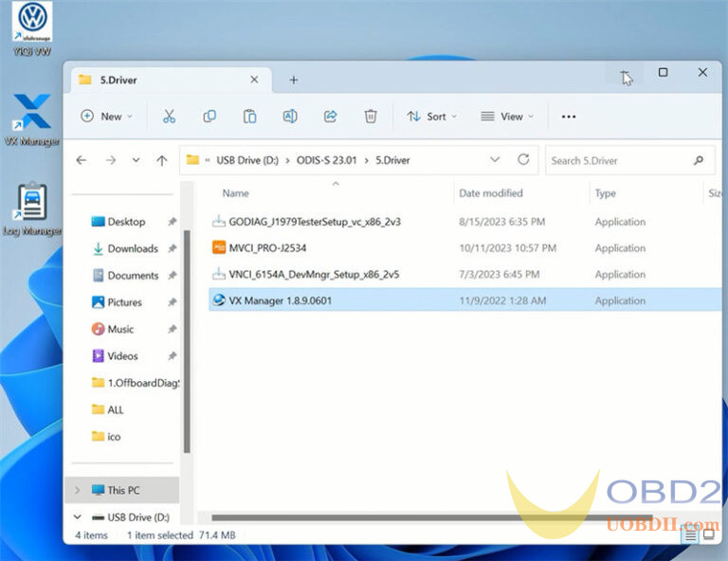
Task: Click USB Drive (D:) breadcrumb segment
Action: (247, 160)
